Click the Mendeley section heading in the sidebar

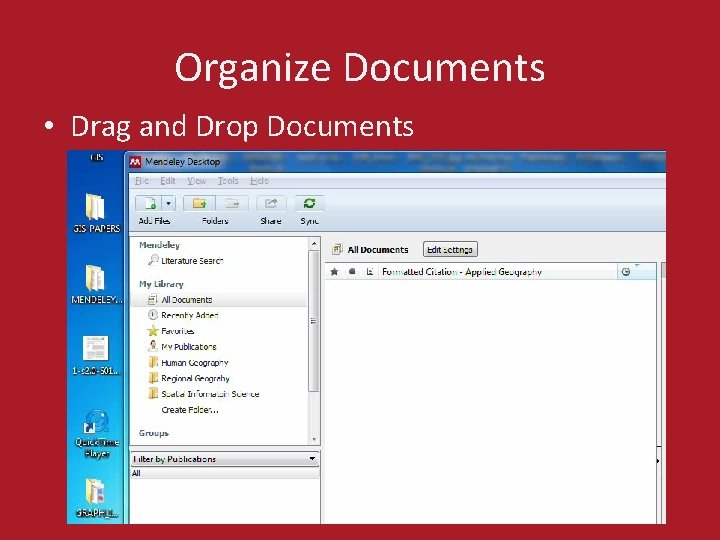[159, 245]
